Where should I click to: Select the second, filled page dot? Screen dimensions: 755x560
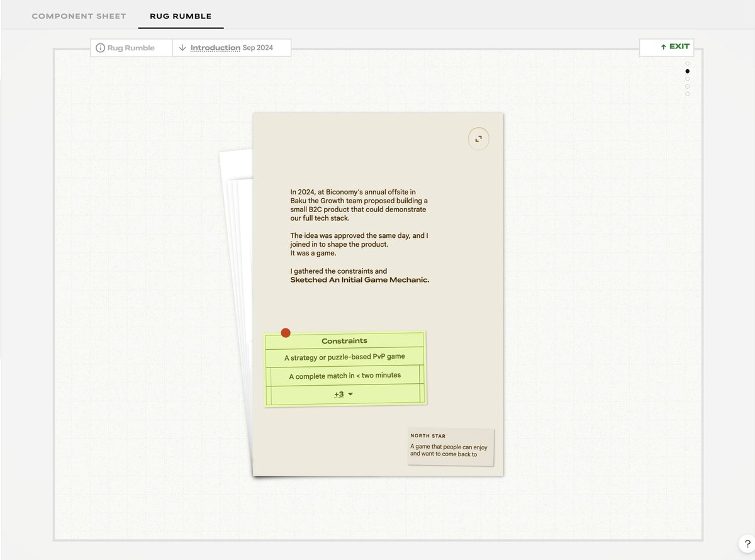point(687,71)
